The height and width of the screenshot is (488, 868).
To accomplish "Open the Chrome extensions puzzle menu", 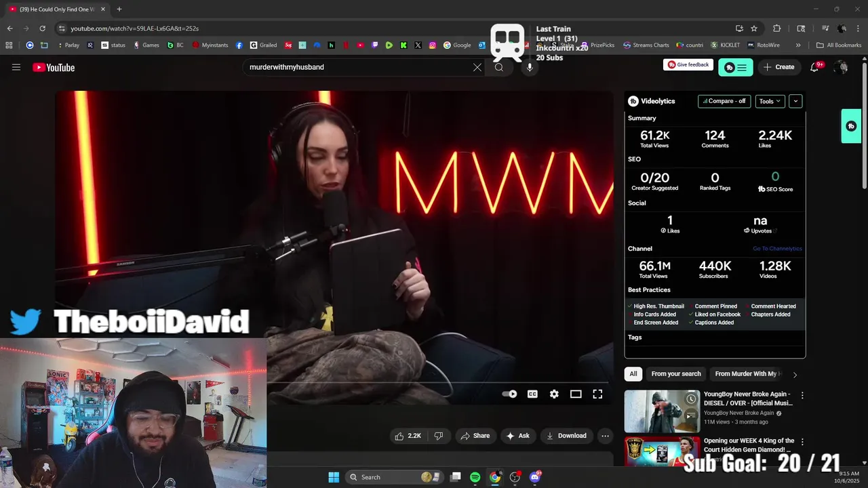I will (x=777, y=28).
